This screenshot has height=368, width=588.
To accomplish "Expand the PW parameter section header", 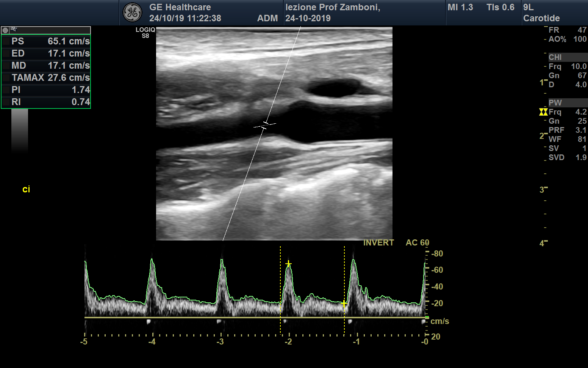I will point(567,103).
